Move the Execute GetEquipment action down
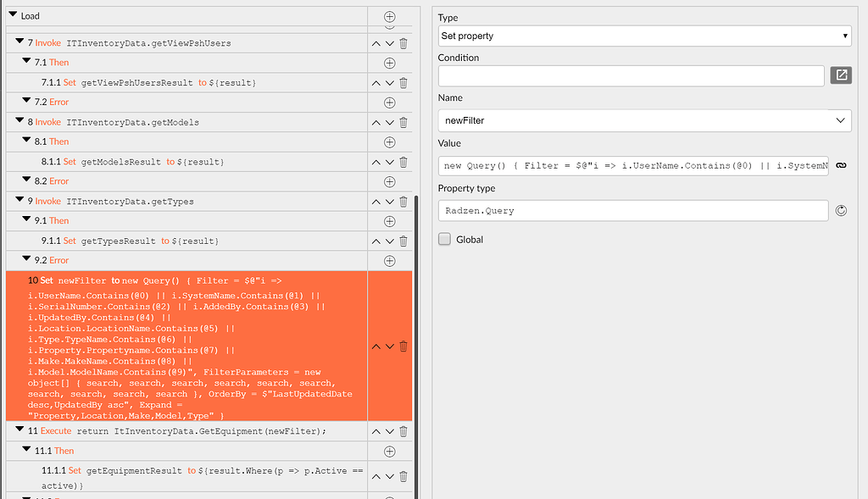 tap(389, 430)
